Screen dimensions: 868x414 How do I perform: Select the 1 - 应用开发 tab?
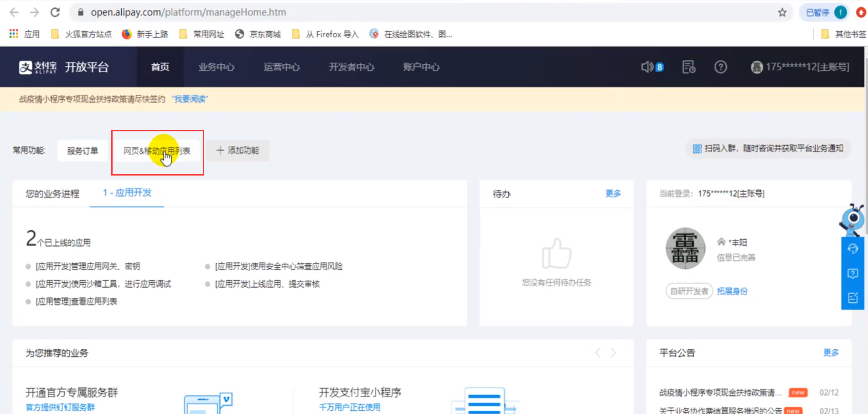tap(127, 193)
